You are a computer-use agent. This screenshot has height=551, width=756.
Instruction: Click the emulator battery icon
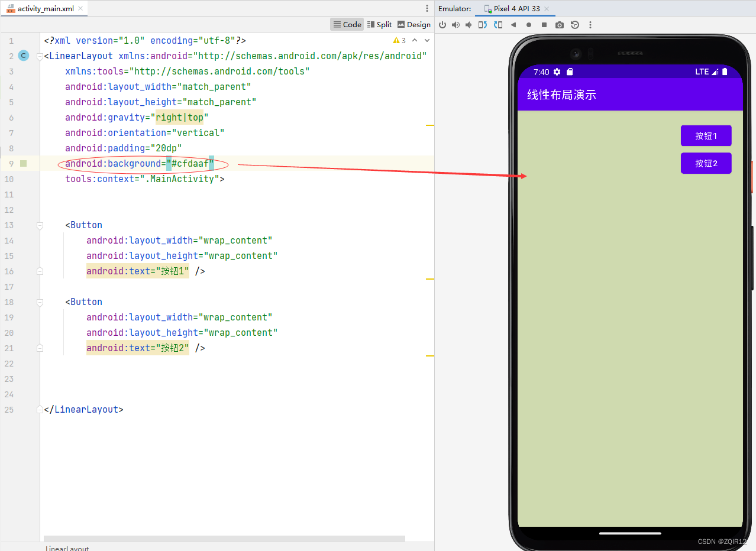point(725,72)
